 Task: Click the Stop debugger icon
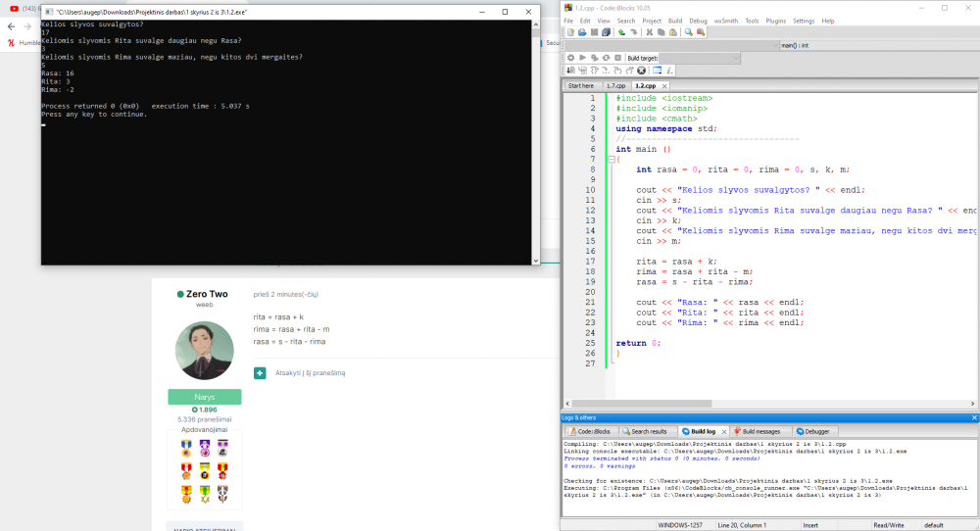click(x=642, y=71)
